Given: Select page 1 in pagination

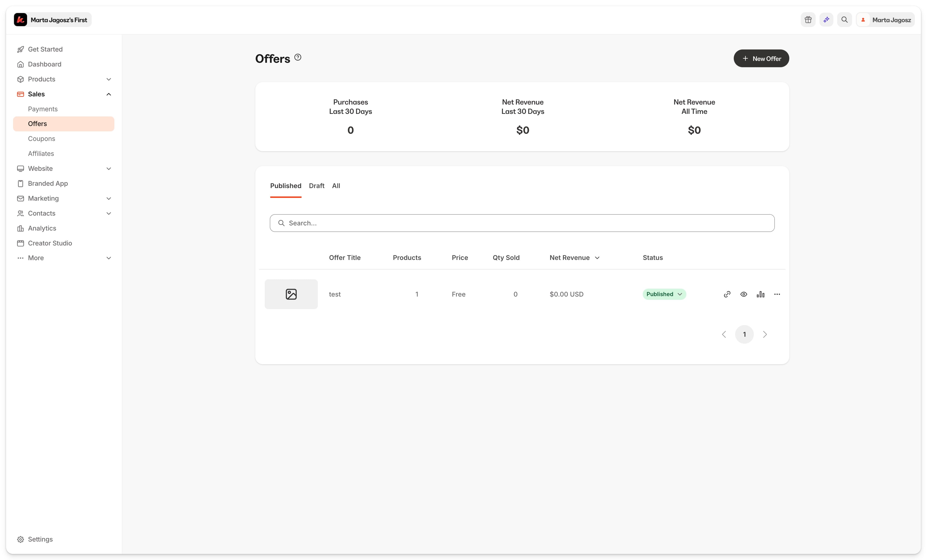Looking at the screenshot, I should click(744, 334).
